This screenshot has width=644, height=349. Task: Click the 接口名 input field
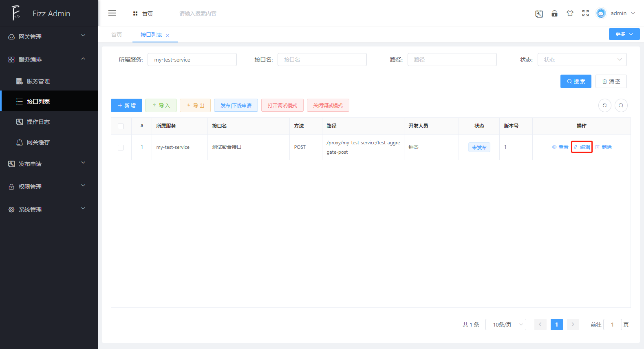pyautogui.click(x=322, y=60)
